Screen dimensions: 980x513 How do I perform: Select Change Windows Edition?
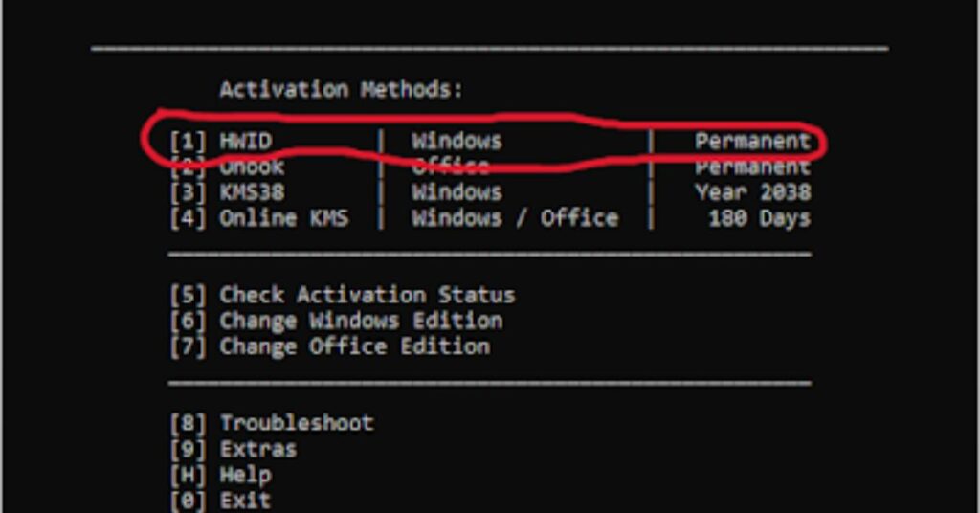click(x=361, y=322)
